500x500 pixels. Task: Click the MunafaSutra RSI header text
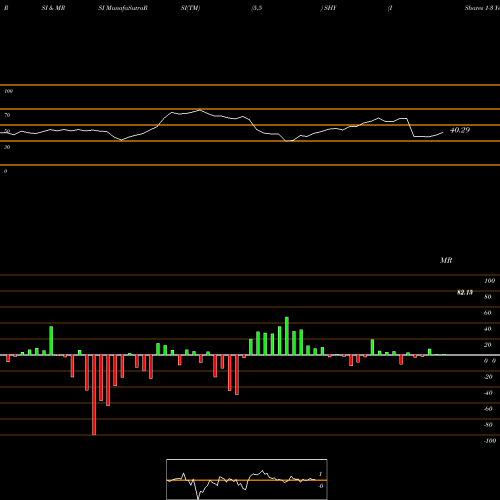pyautogui.click(x=123, y=8)
